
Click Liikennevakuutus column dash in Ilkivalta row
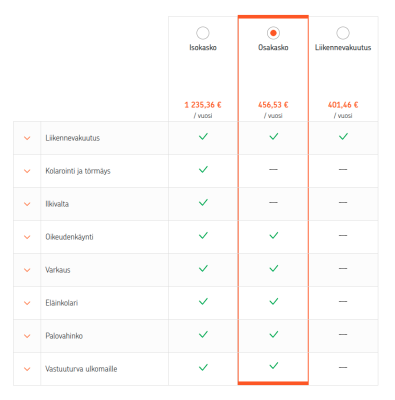point(343,202)
